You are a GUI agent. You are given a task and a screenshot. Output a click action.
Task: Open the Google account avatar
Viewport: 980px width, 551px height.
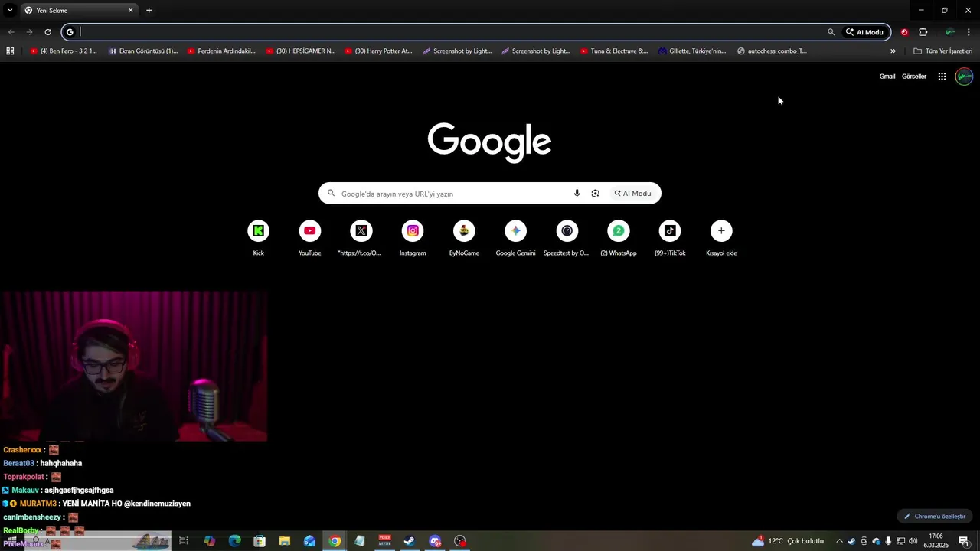tap(964, 77)
